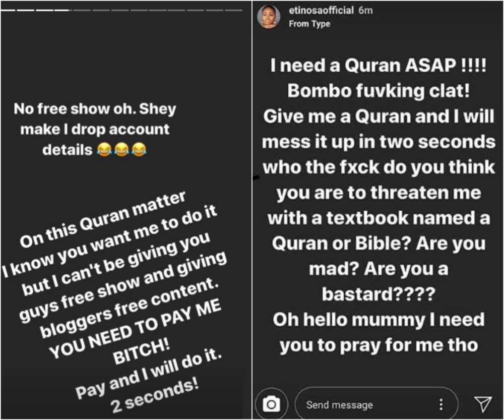Click the first laughing-crying emoji
The width and height of the screenshot is (504, 420).
click(104, 150)
